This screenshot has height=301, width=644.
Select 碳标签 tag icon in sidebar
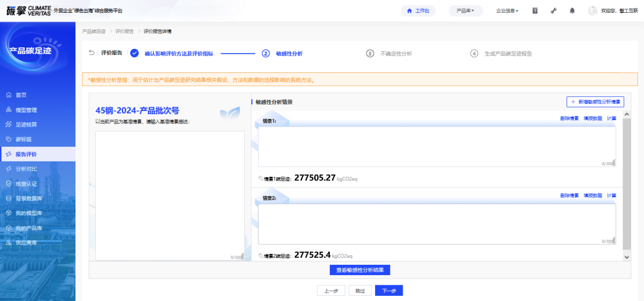click(9, 140)
